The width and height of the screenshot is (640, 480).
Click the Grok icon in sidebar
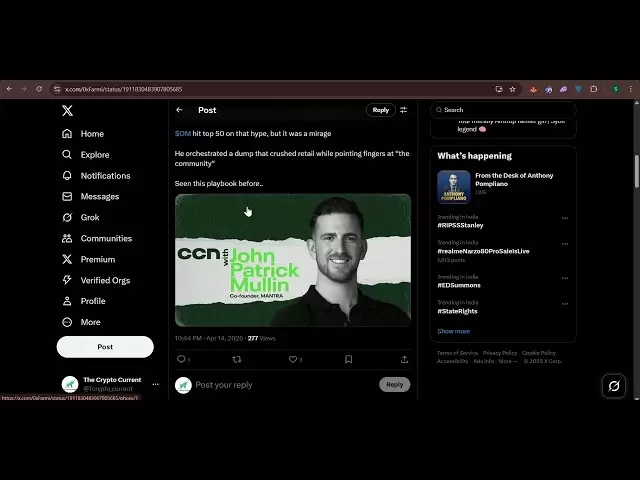(x=67, y=218)
